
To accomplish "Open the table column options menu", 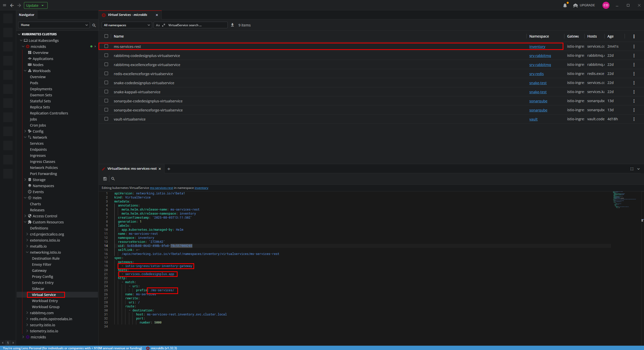I will click(634, 36).
